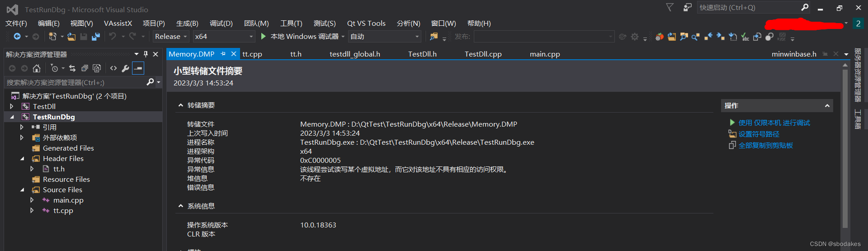Click the Undo arrow icon
This screenshot has height=251, width=868.
pyautogui.click(x=113, y=36)
